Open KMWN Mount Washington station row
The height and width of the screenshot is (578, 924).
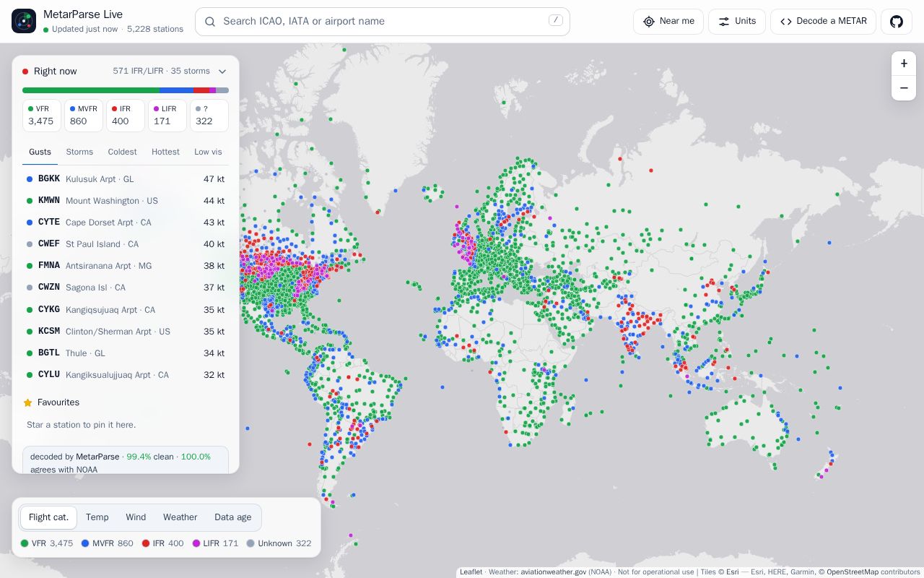pos(126,201)
